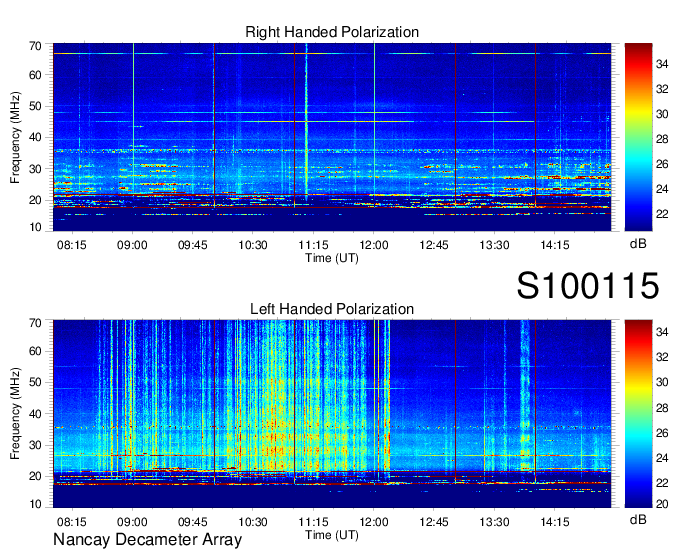Screen dimensions: 680x552
Task: Click the 11:15 tick label on upper plot
Action: (313, 245)
